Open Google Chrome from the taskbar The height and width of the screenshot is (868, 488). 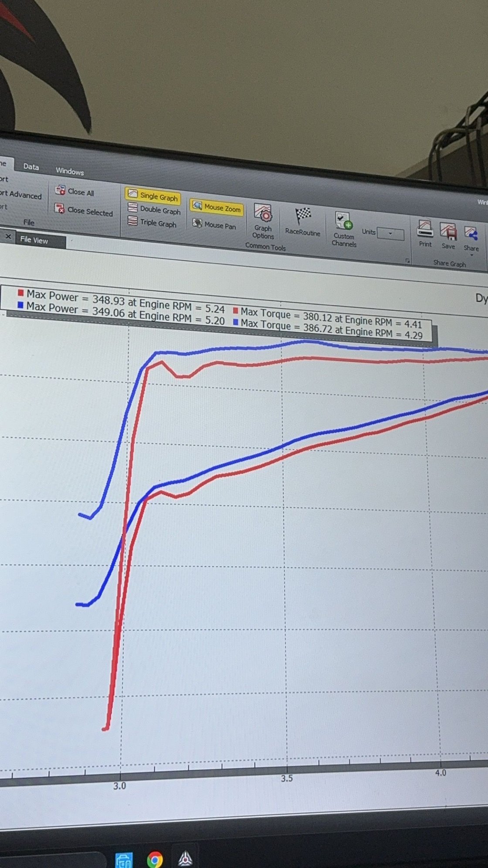coord(155,859)
